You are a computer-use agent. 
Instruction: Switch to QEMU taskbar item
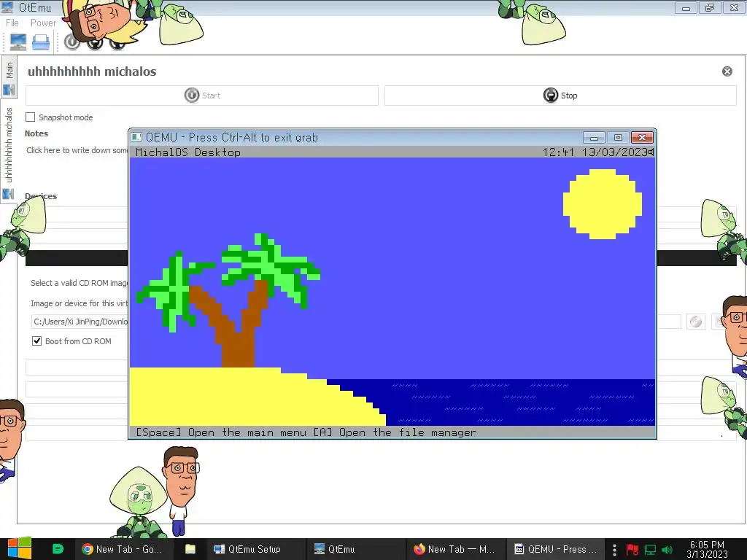click(x=555, y=549)
